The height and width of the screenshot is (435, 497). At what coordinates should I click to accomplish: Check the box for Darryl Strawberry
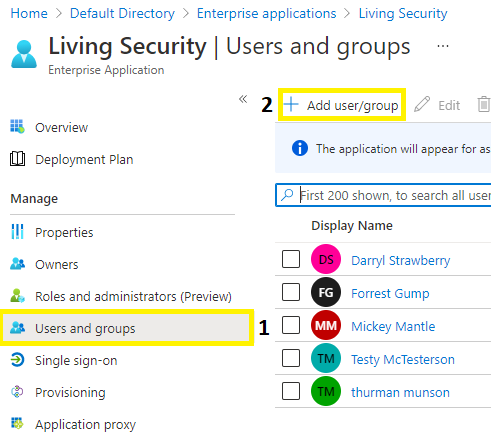point(291,259)
